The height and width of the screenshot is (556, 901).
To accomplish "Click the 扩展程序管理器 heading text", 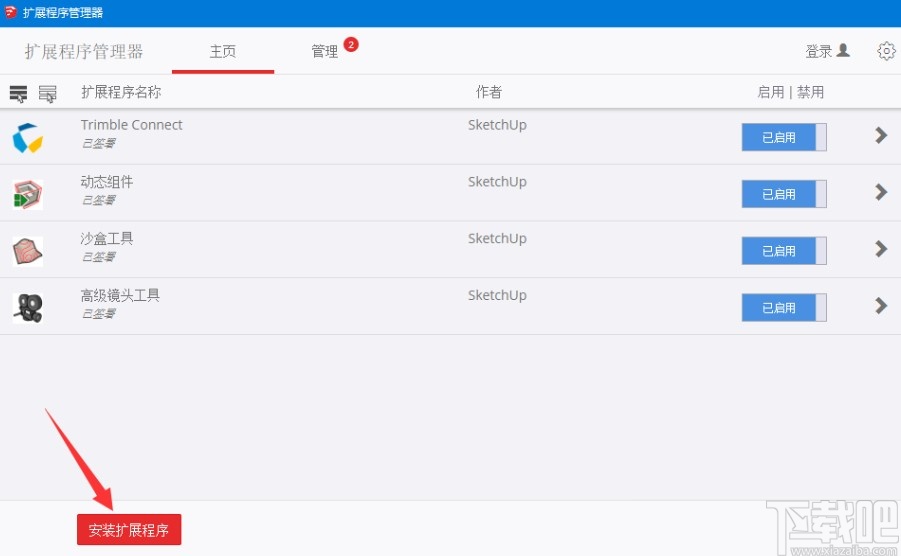I will tap(84, 52).
